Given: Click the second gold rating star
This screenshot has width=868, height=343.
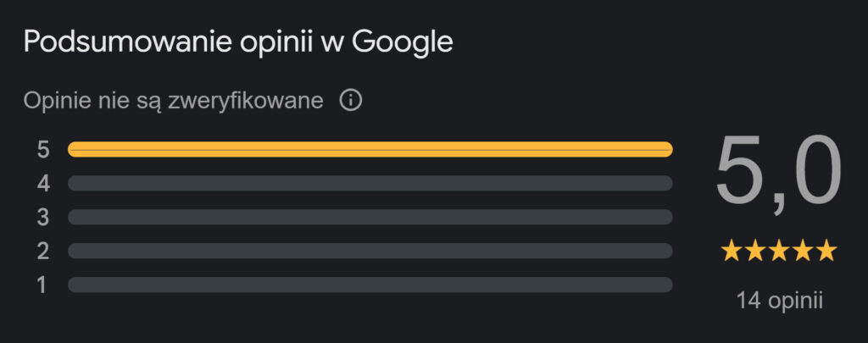Looking at the screenshot, I should click(755, 251).
